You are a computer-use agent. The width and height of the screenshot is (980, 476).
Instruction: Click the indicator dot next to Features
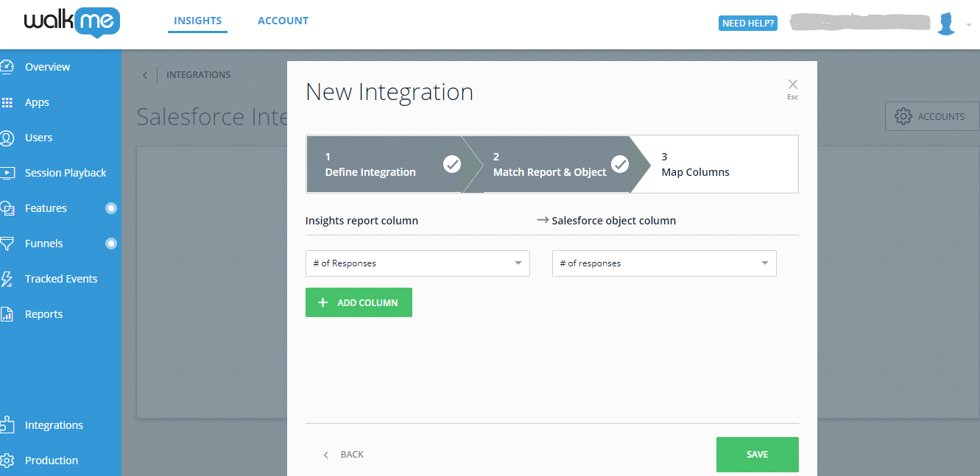click(111, 208)
